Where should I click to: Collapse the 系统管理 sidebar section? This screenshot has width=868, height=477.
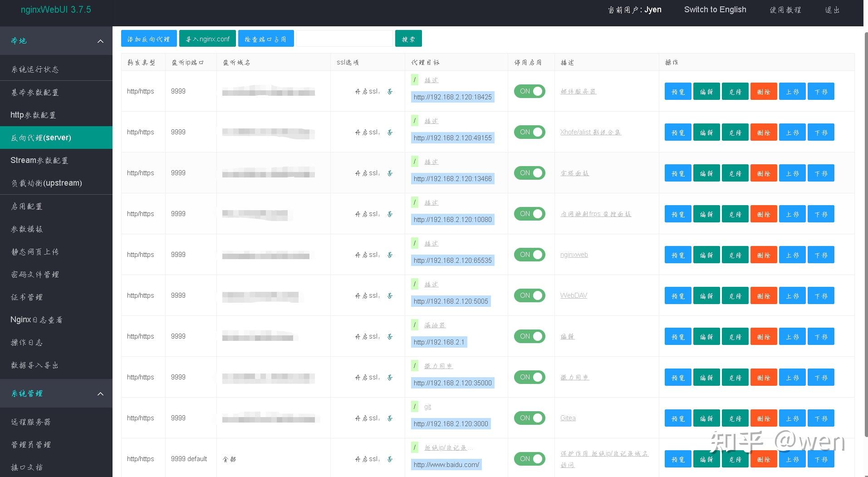[100, 393]
